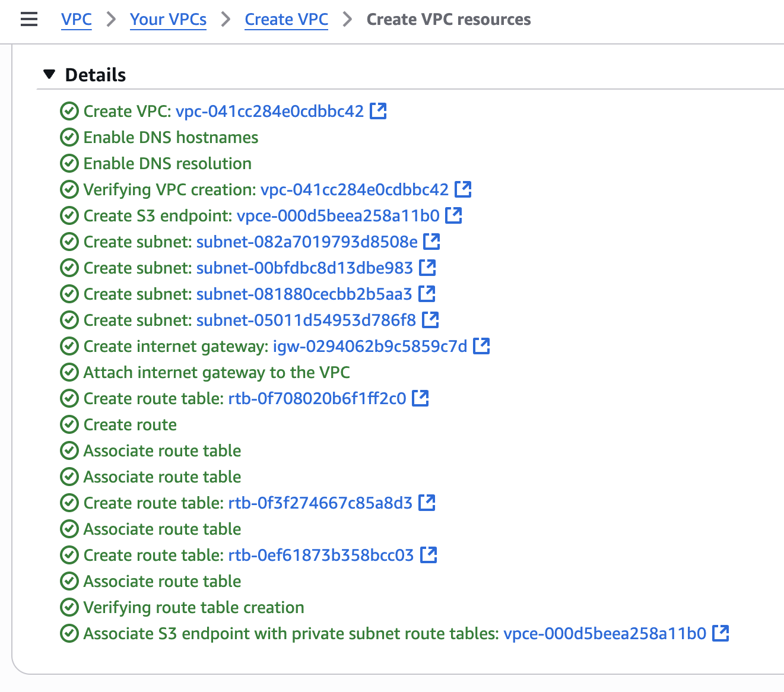Navigate to Your VPCs breadcrumb
Viewport: 784px width, 692px height.
point(168,20)
